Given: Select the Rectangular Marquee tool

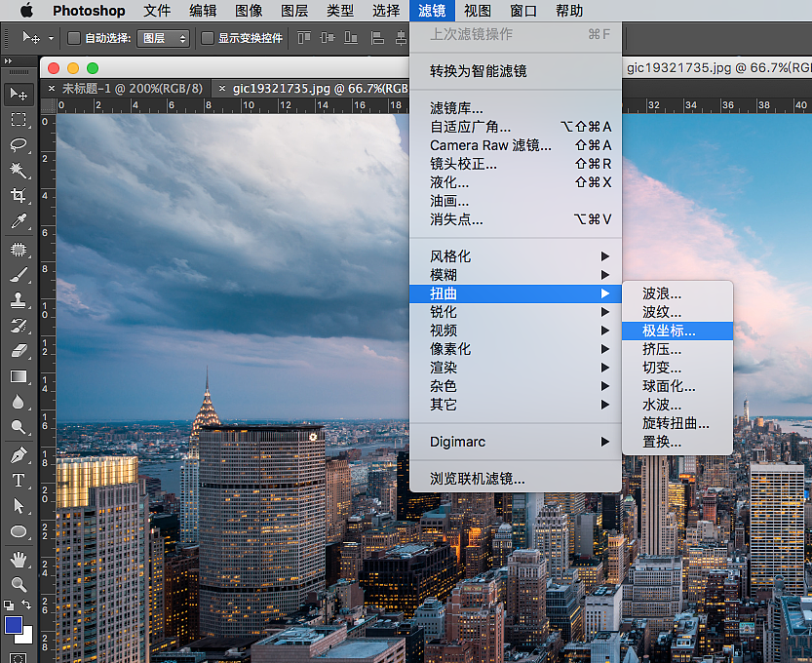Looking at the screenshot, I should tap(19, 120).
